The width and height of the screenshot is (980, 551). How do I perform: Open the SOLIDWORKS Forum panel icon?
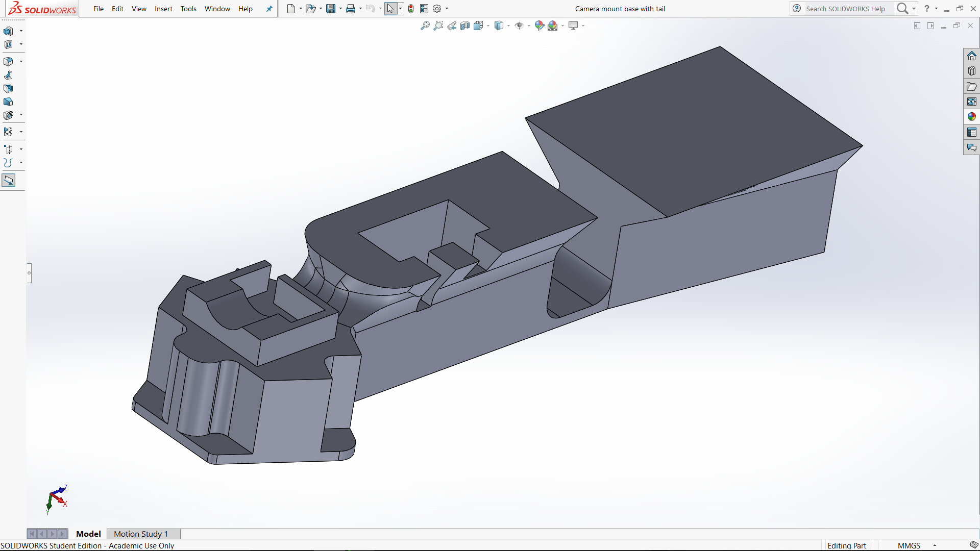click(x=972, y=147)
